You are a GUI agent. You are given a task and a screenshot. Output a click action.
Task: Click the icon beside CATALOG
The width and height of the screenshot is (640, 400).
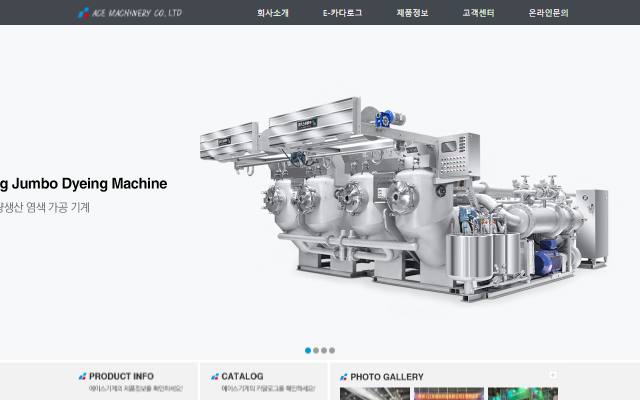click(x=215, y=376)
